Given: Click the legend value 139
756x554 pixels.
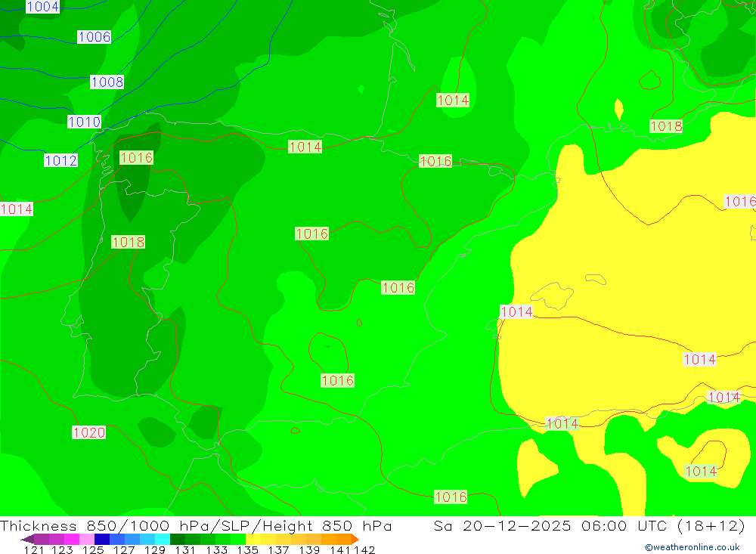Looking at the screenshot, I should click(308, 549).
